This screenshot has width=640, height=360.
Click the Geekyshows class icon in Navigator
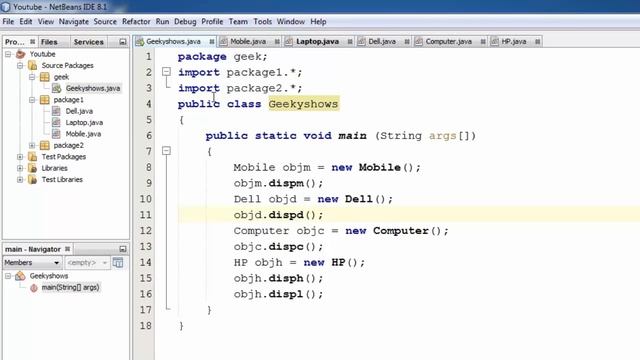click(20, 276)
